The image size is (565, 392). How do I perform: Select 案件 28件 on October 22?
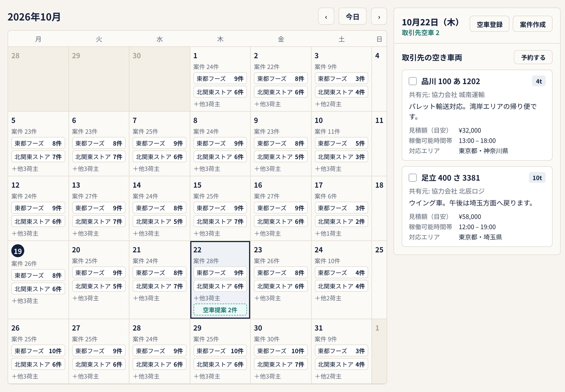coord(206,261)
